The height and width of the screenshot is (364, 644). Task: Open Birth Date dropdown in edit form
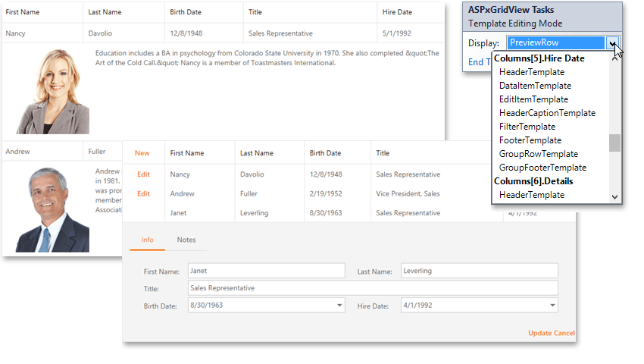pyautogui.click(x=339, y=305)
